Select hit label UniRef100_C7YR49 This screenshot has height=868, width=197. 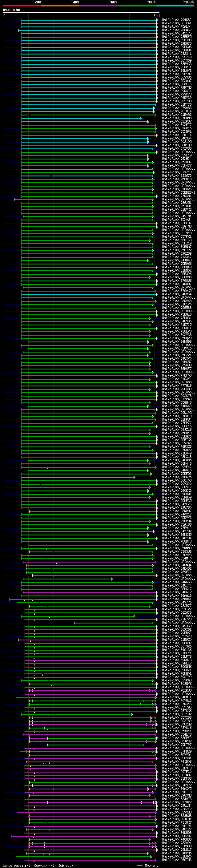tap(177, 399)
